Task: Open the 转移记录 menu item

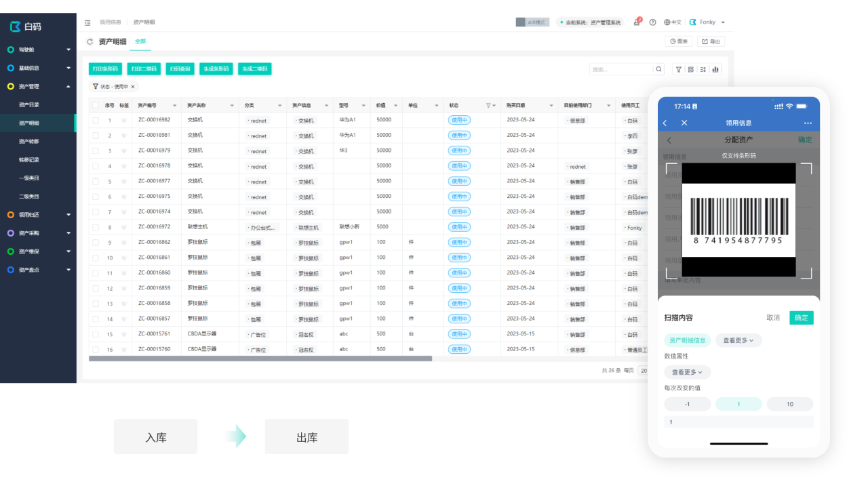Action: [29, 159]
